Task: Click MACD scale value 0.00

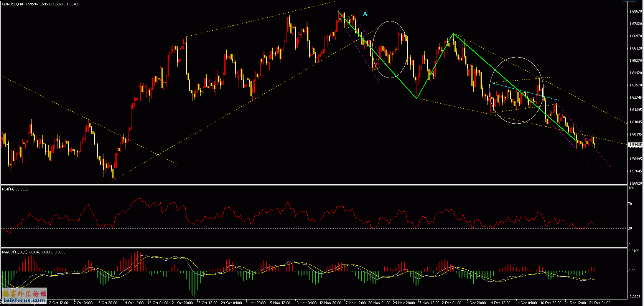Action: [632, 271]
